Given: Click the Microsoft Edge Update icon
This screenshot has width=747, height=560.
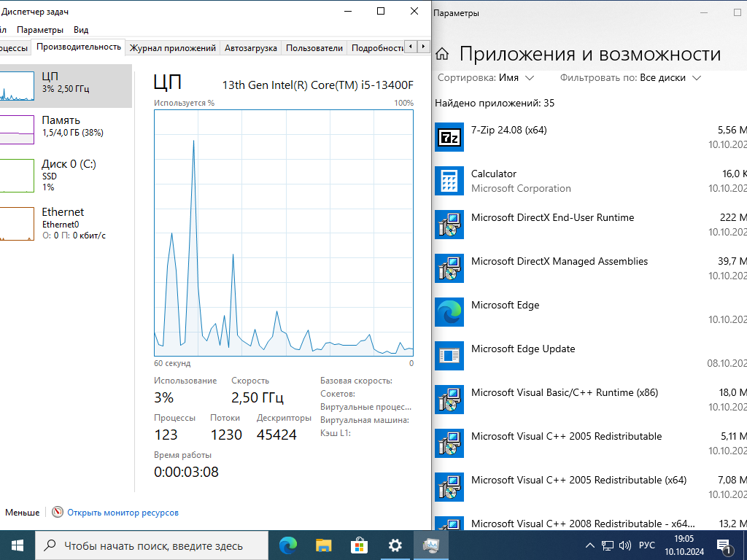Looking at the screenshot, I should [x=449, y=356].
